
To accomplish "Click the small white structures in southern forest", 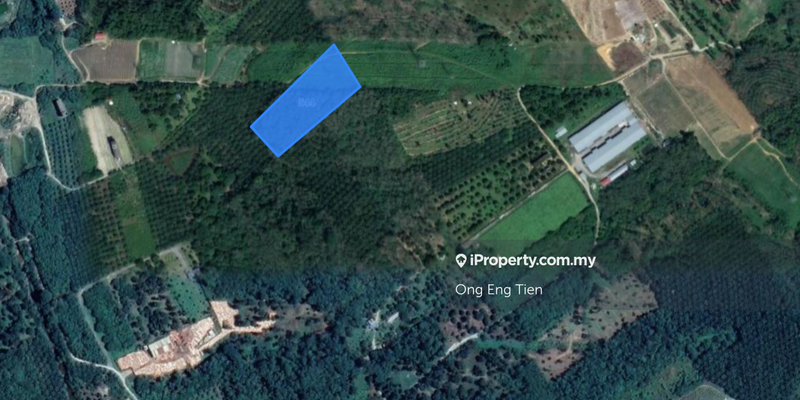I will point(382,320).
